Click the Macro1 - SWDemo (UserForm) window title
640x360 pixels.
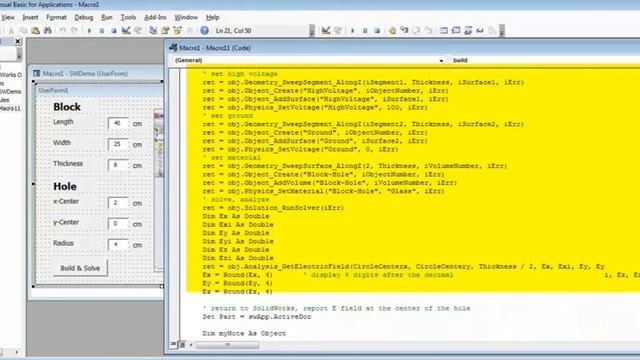pos(85,73)
